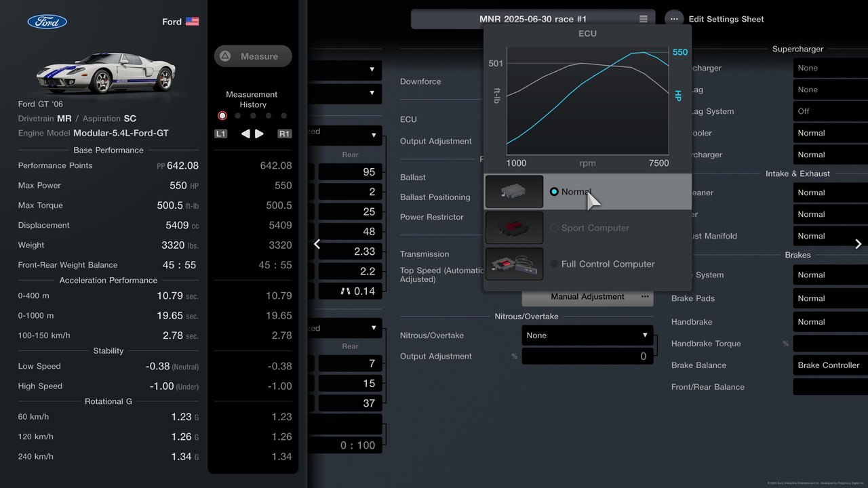The image size is (868, 488).
Task: Collapse panel with the left chevron arrow
Action: [317, 244]
